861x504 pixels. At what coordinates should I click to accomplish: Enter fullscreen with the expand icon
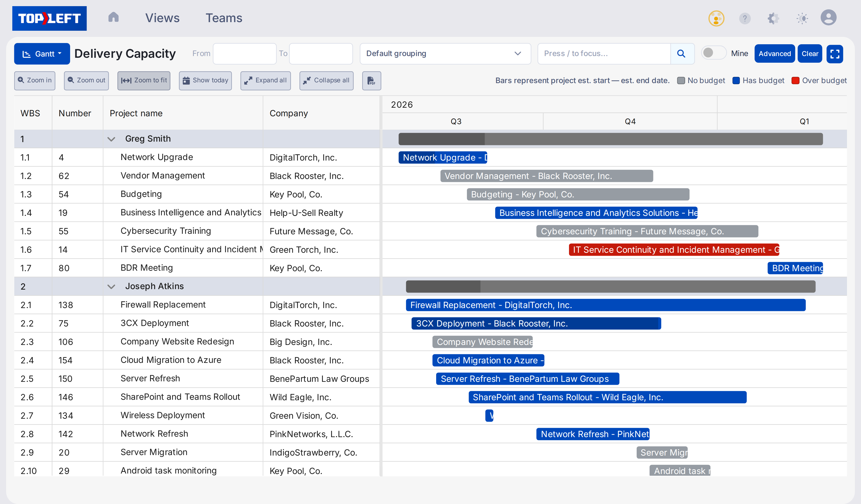coord(835,54)
